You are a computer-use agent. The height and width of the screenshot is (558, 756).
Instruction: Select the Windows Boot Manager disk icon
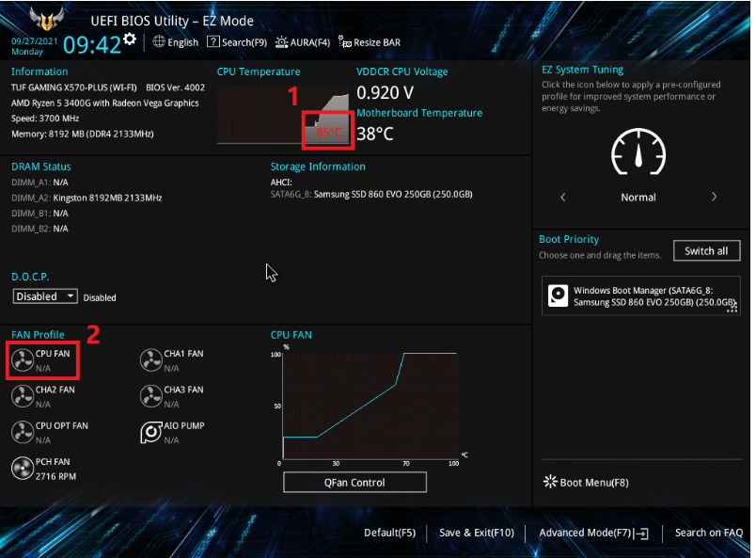[x=558, y=295]
